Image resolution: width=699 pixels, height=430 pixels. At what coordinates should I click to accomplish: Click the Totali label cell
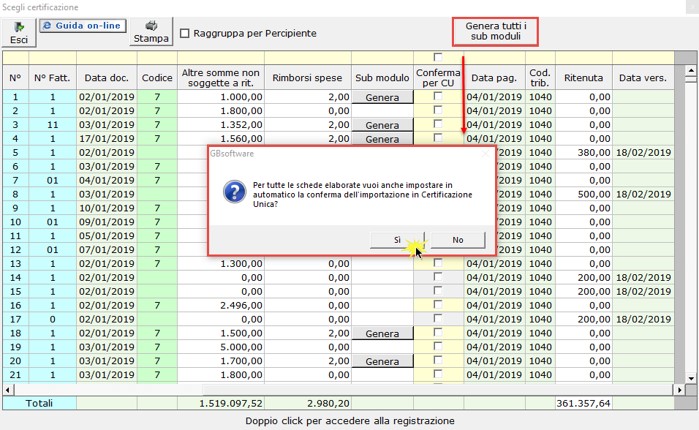point(39,403)
